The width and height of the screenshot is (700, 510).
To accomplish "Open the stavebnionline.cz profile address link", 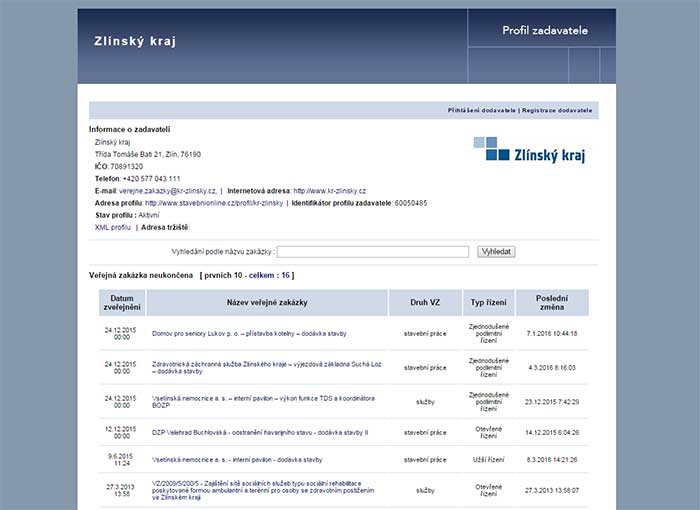I will [214, 203].
